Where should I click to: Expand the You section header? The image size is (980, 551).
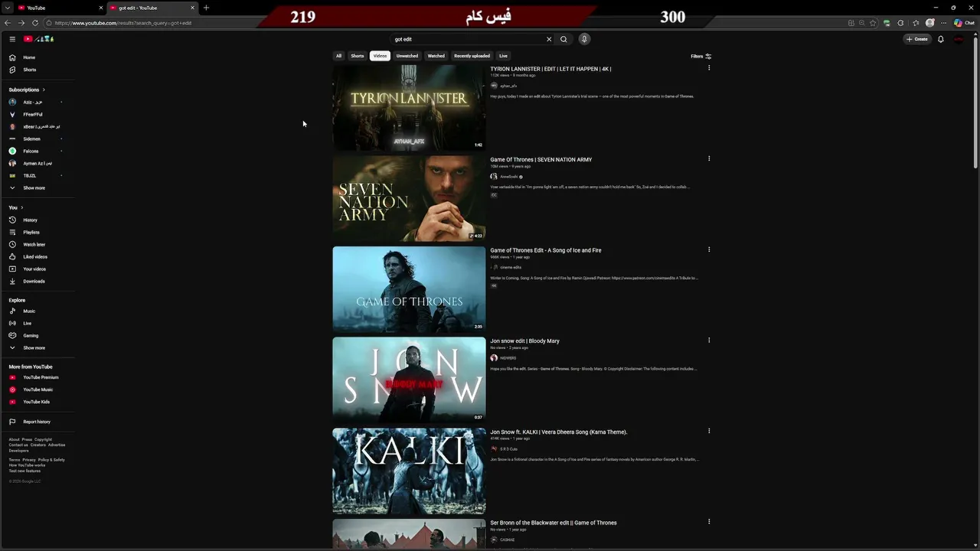16,207
